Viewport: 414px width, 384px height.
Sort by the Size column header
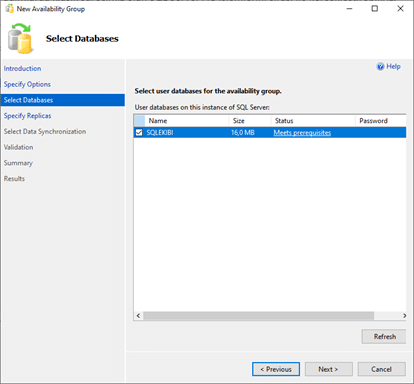tap(250, 121)
